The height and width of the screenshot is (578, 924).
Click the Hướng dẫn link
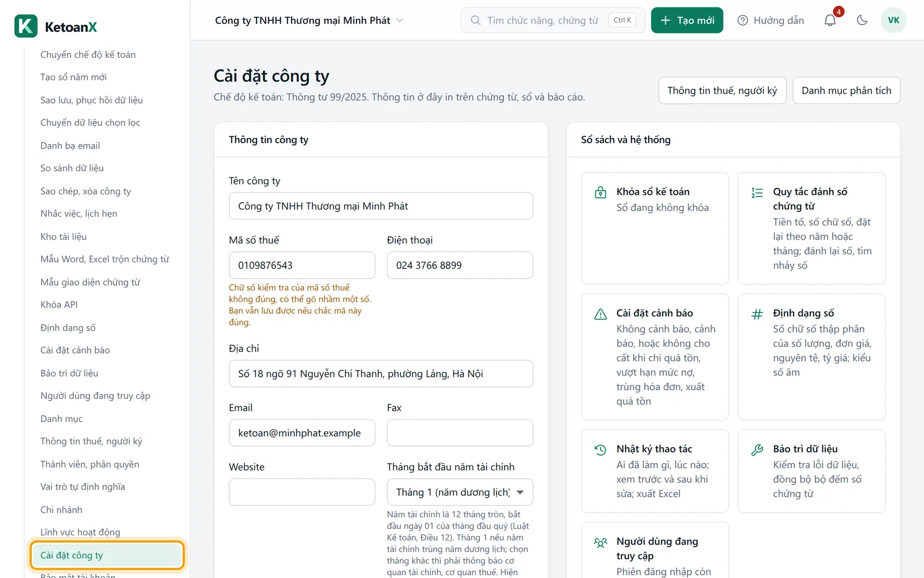pos(770,20)
